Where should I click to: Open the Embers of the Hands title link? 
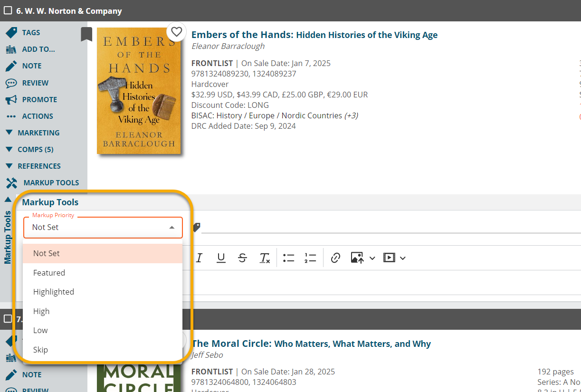[x=314, y=35]
